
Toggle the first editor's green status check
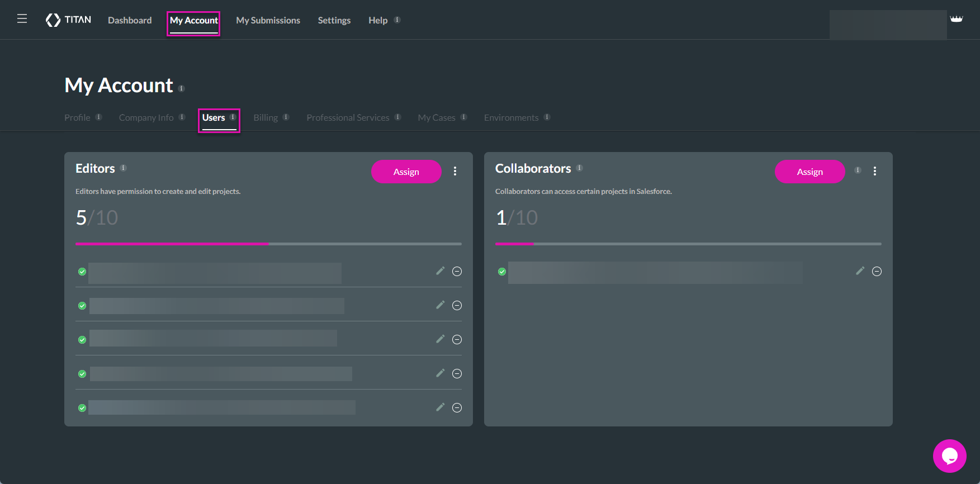[x=82, y=272]
